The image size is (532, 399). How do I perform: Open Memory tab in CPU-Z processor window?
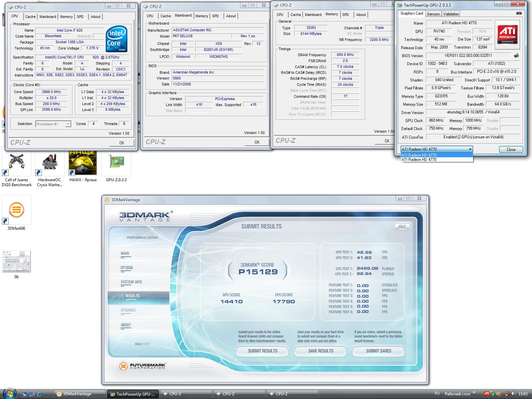coord(66,17)
